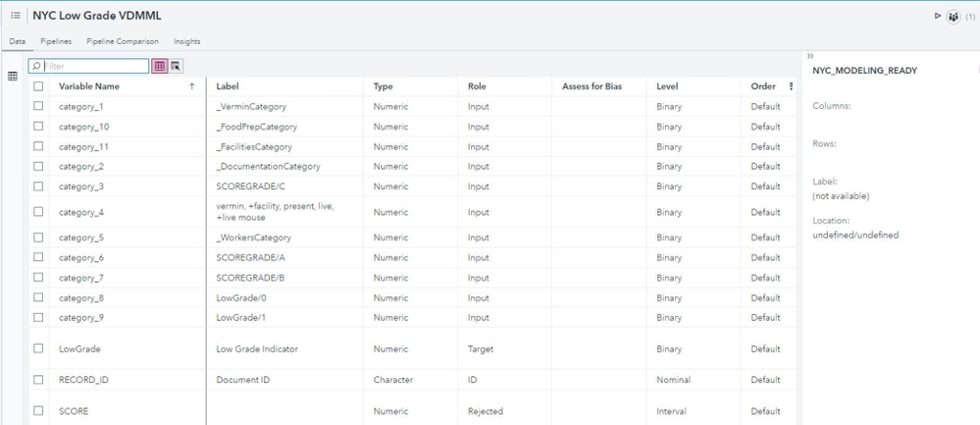Click the _DocumentationCategory label
980x425 pixels.
[268, 166]
